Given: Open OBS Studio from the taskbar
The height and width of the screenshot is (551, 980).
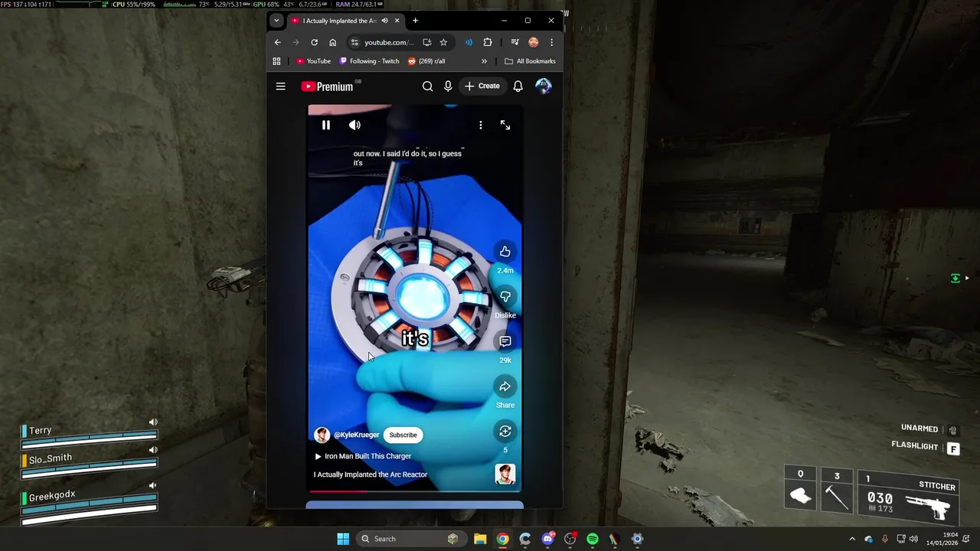Looking at the screenshot, I should (570, 539).
